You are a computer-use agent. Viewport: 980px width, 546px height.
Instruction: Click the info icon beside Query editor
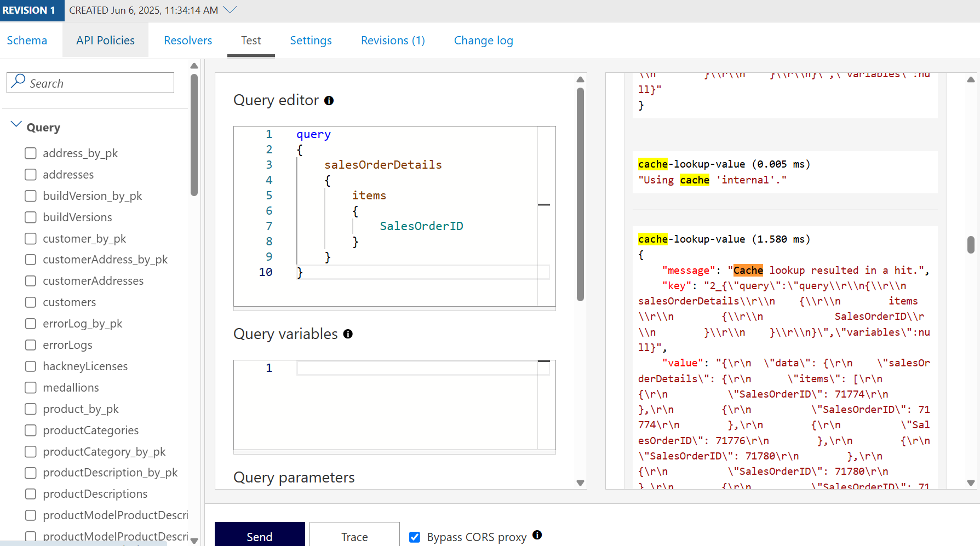coord(329,101)
